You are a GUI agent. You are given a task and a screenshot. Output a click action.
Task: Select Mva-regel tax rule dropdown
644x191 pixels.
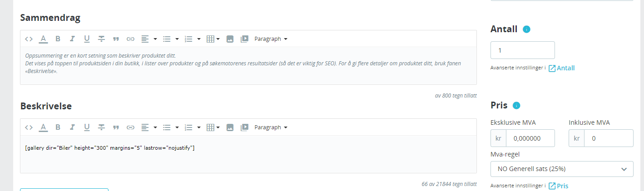562,169
